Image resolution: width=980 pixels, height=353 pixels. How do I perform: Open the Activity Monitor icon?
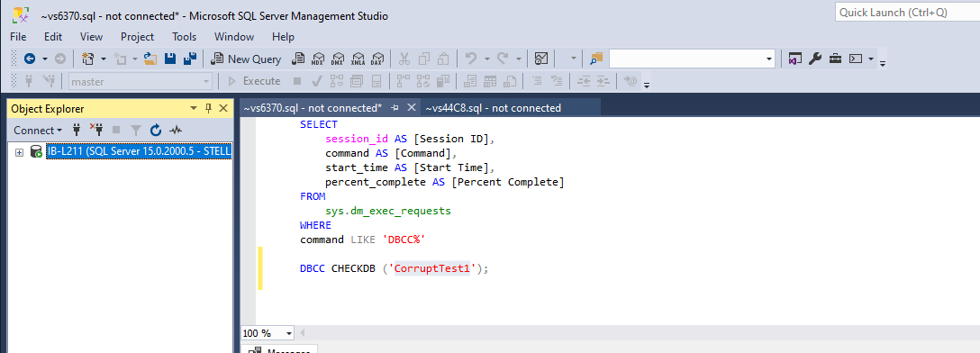[x=541, y=59]
